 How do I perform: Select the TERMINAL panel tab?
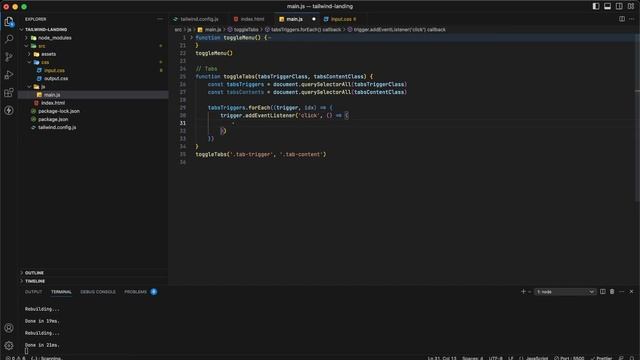[x=61, y=292]
